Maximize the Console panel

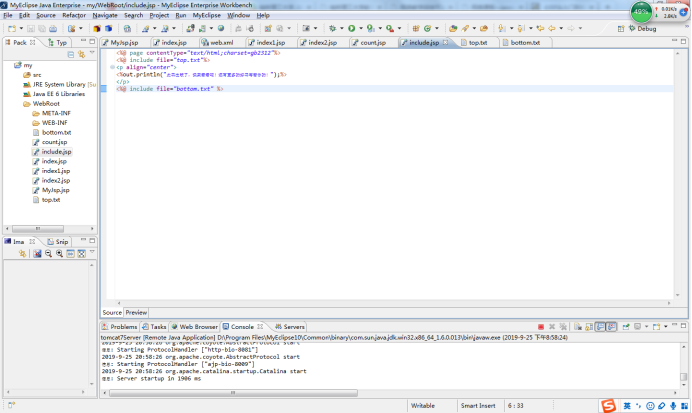click(x=683, y=326)
